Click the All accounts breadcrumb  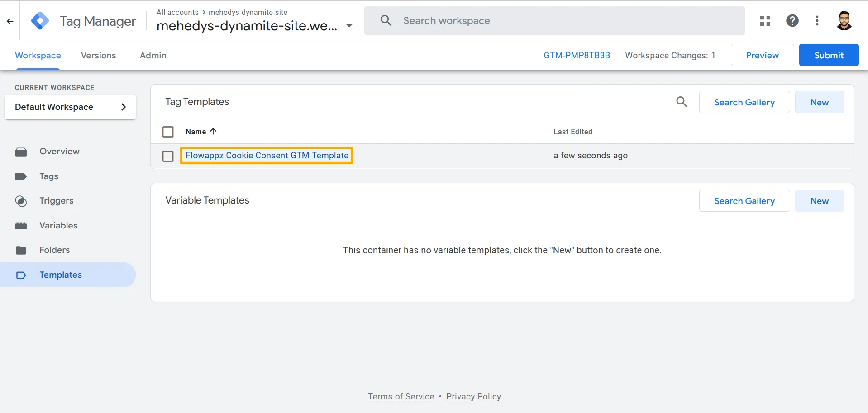(x=177, y=12)
